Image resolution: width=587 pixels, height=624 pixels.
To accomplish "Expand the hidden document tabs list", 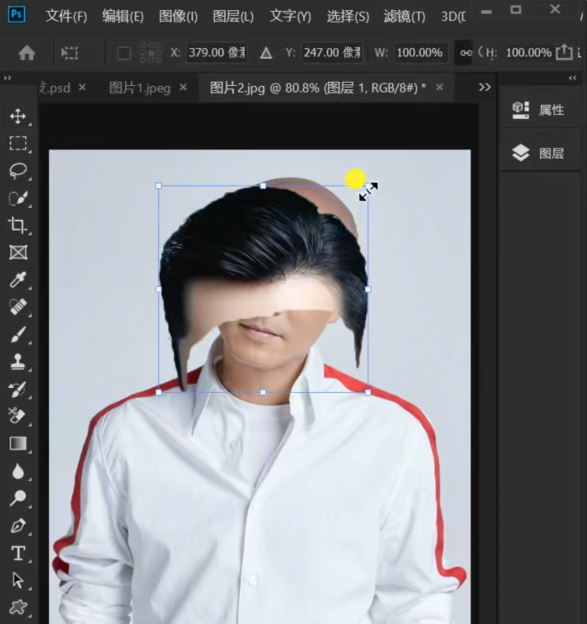I will pos(484,87).
